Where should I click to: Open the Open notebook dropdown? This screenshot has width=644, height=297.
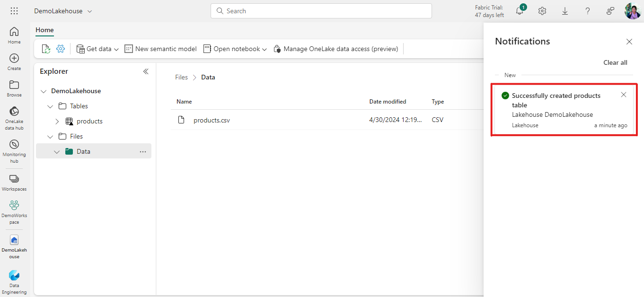click(235, 49)
